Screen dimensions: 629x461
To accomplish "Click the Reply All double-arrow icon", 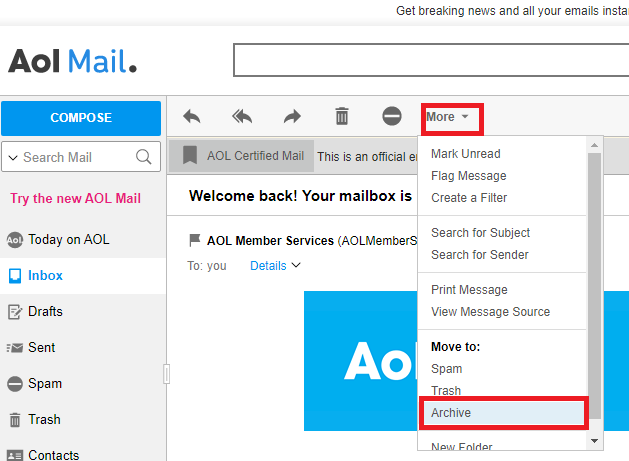I will pyautogui.click(x=242, y=117).
